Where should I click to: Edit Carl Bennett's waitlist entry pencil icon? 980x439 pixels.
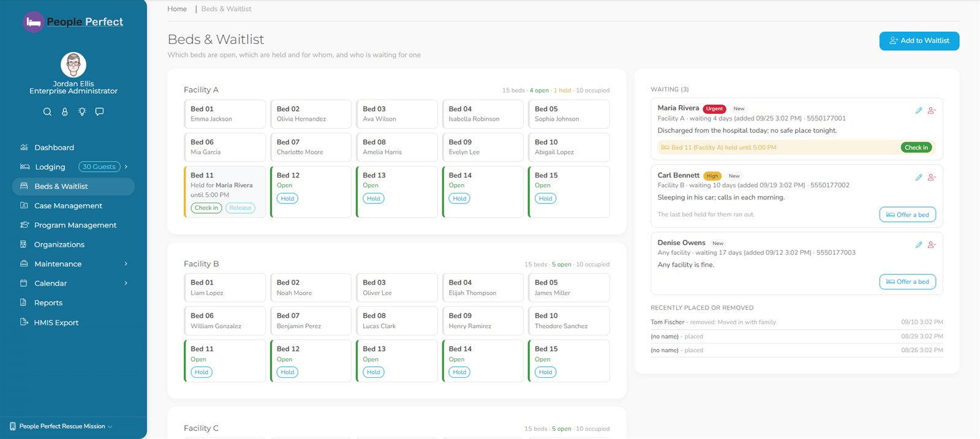(918, 178)
